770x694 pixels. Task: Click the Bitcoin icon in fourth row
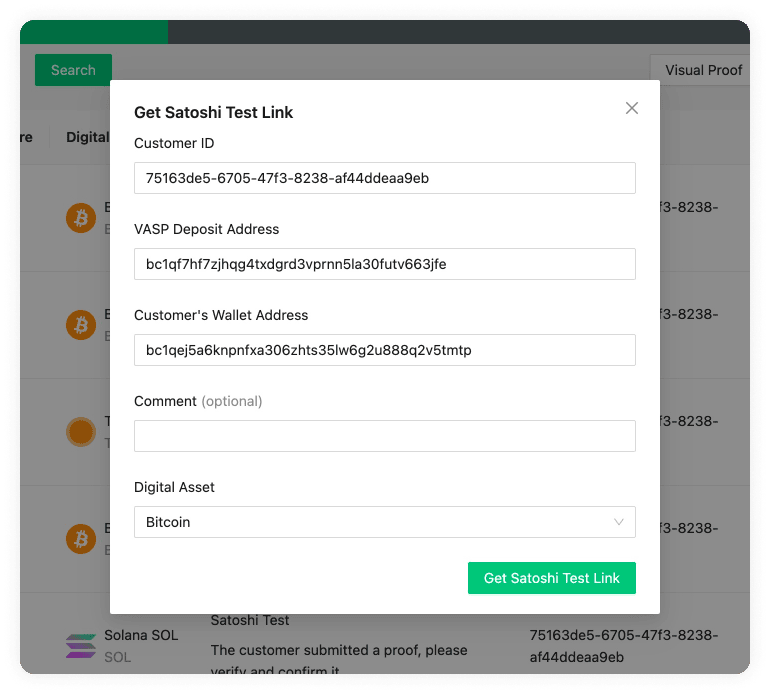pyautogui.click(x=80, y=540)
